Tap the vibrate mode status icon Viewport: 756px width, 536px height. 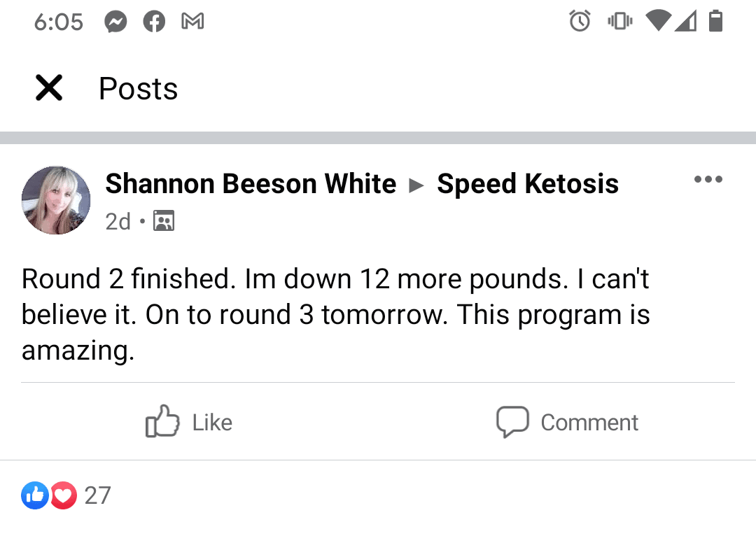point(620,21)
